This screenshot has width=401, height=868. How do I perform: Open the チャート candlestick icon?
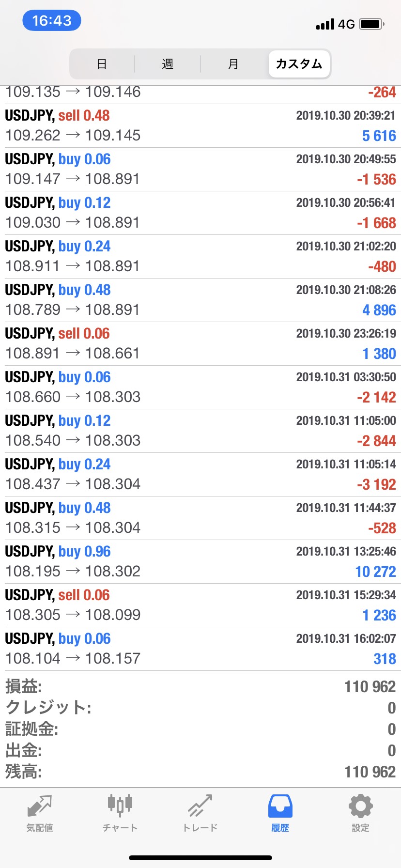point(120,805)
